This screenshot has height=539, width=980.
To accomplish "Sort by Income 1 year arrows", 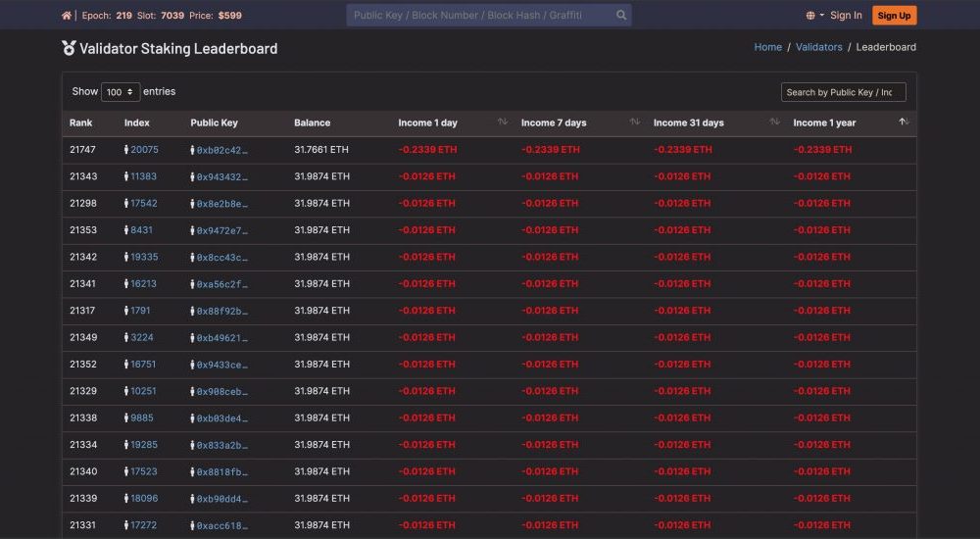I will pos(904,122).
